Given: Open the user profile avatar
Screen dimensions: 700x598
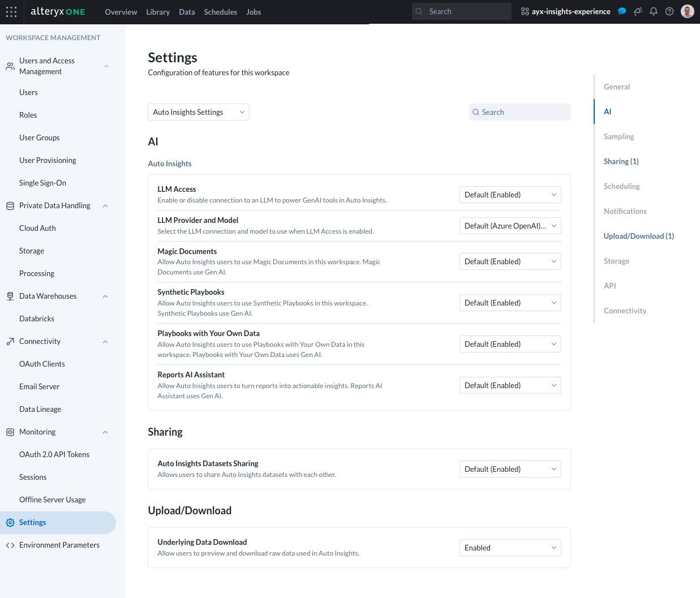Looking at the screenshot, I should [x=687, y=11].
